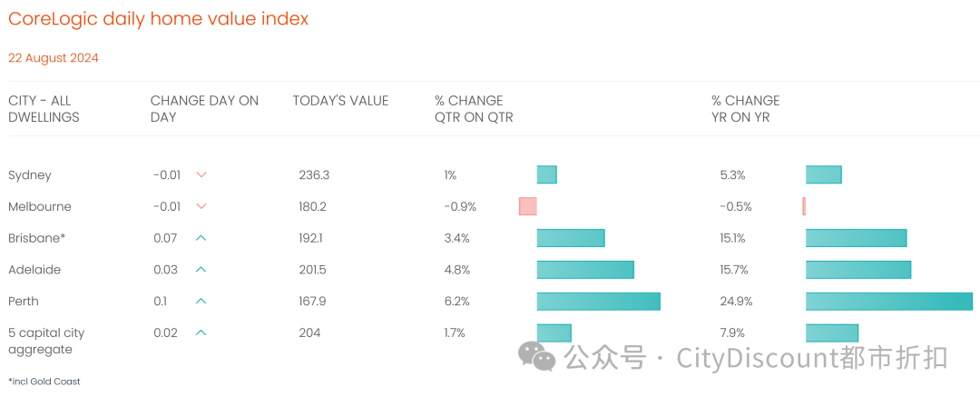Click Adelaide's quarterly change bar
The height and width of the screenshot is (397, 980).
[x=585, y=270]
